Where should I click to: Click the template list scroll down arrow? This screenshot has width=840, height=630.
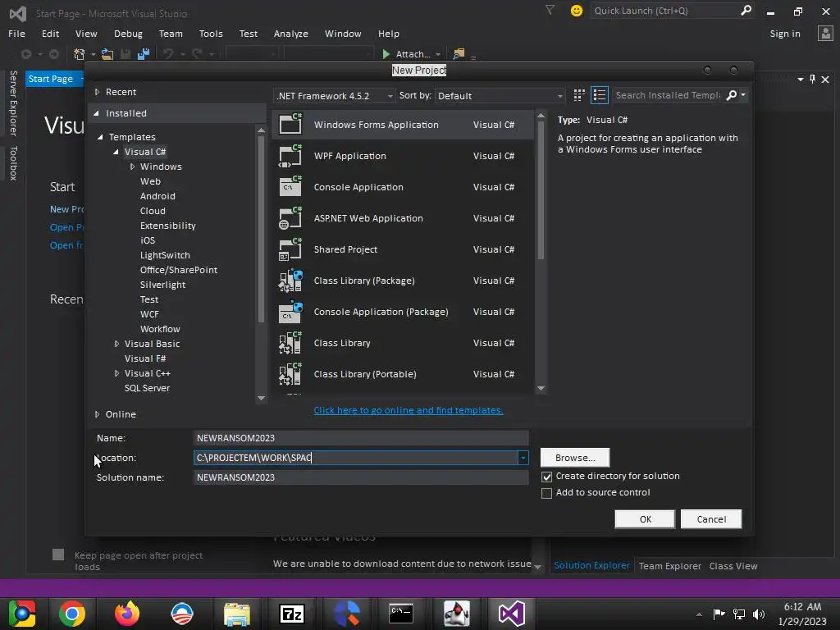point(541,389)
